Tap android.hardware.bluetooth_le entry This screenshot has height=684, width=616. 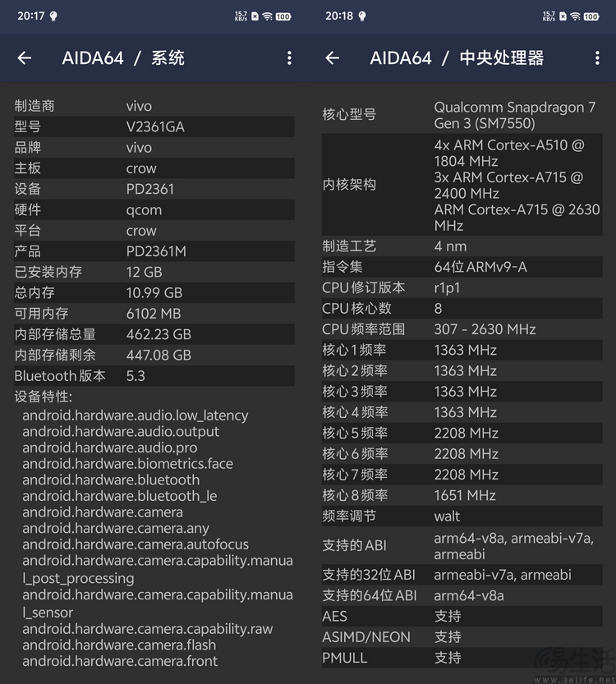[120, 496]
